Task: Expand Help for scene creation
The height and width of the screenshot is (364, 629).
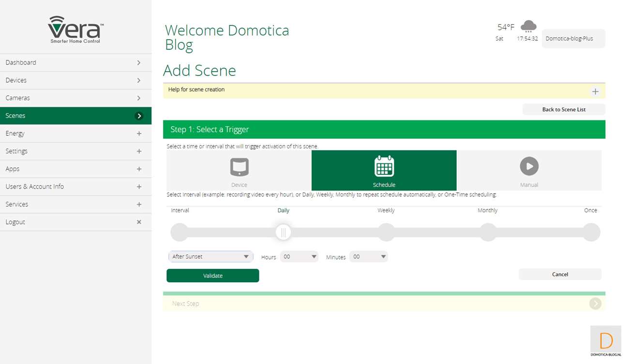Action: tap(595, 91)
